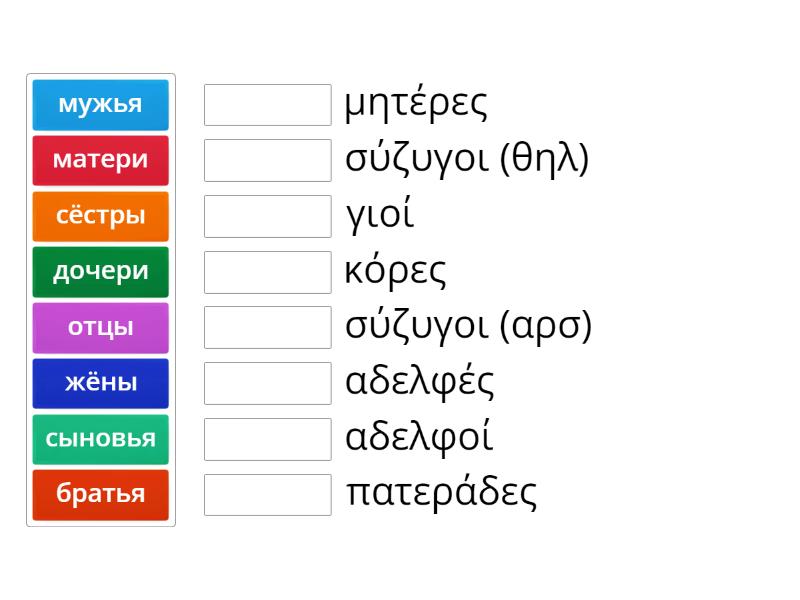Pick the blank box for πατεράδες

click(267, 494)
